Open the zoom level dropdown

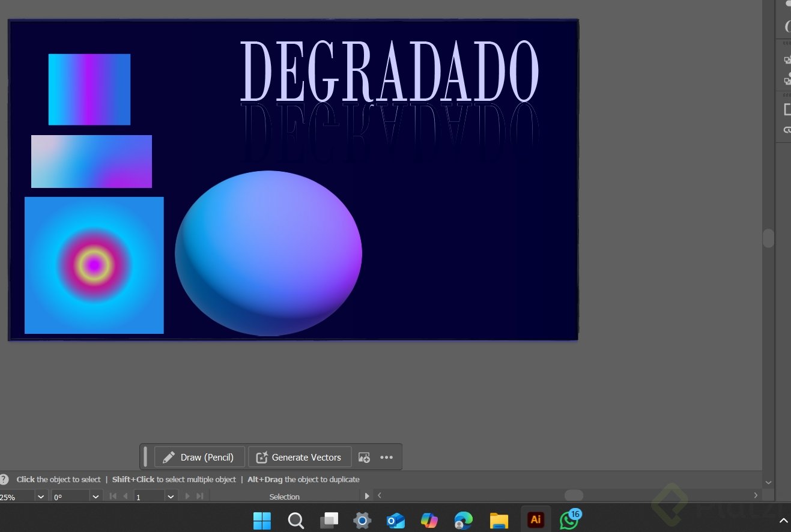tap(41, 497)
